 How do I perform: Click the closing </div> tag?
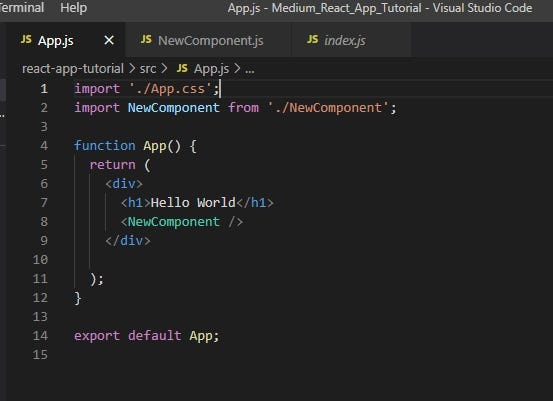(128, 241)
